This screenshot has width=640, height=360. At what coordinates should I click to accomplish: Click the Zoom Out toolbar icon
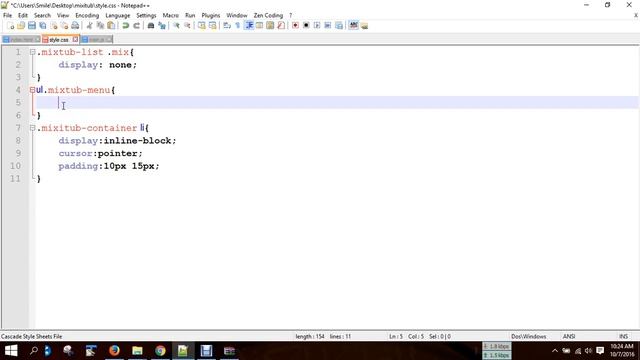pos(187,26)
